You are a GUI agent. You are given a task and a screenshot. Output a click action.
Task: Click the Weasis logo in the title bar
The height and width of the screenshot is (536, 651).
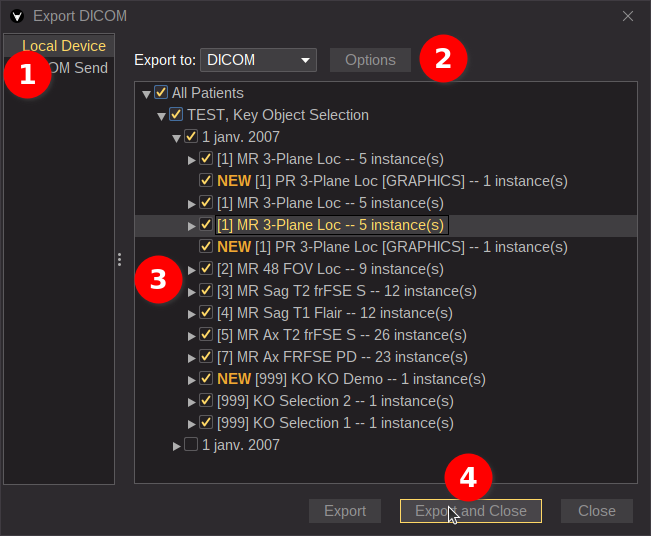[x=17, y=16]
